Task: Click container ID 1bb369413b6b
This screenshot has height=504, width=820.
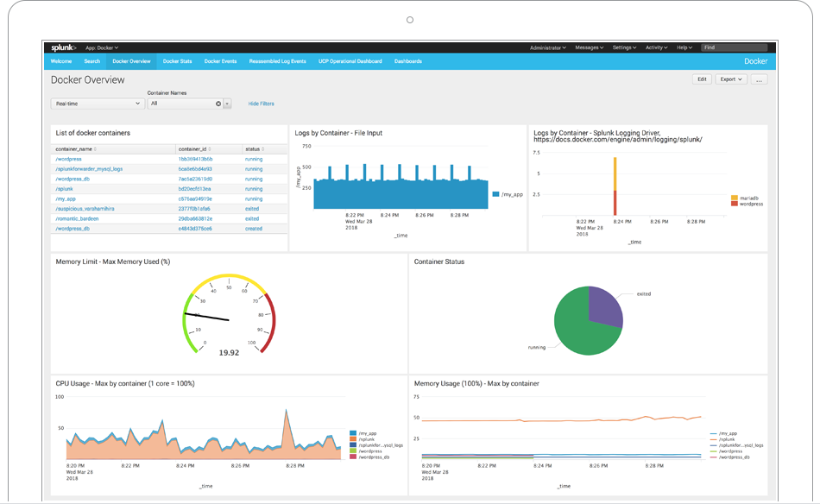Action: 195,159
